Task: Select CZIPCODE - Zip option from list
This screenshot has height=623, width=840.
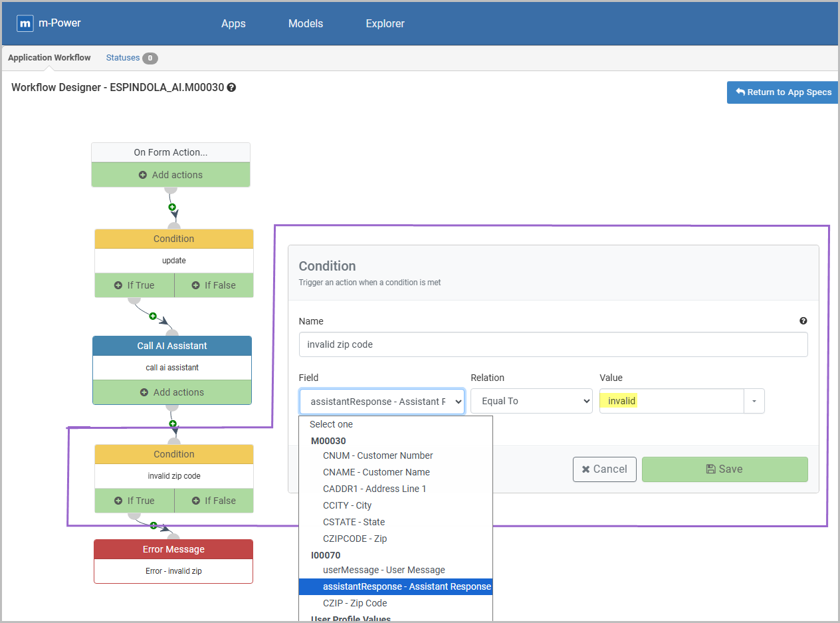Action: pyautogui.click(x=354, y=539)
